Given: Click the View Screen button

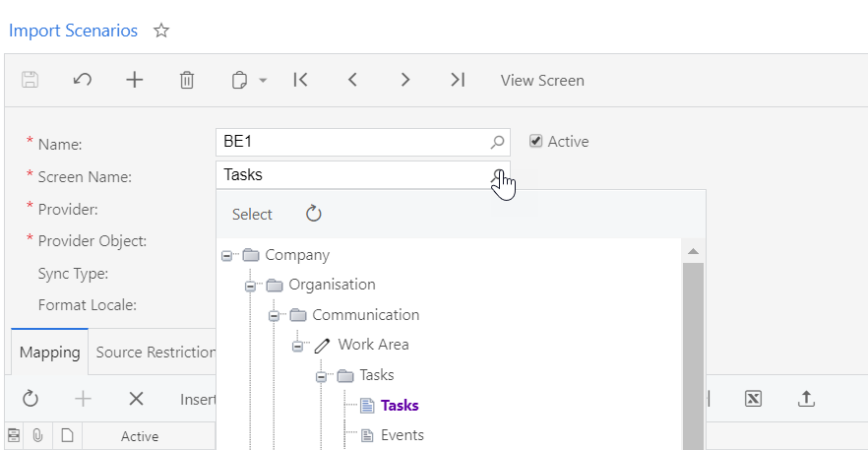Looking at the screenshot, I should point(542,81).
